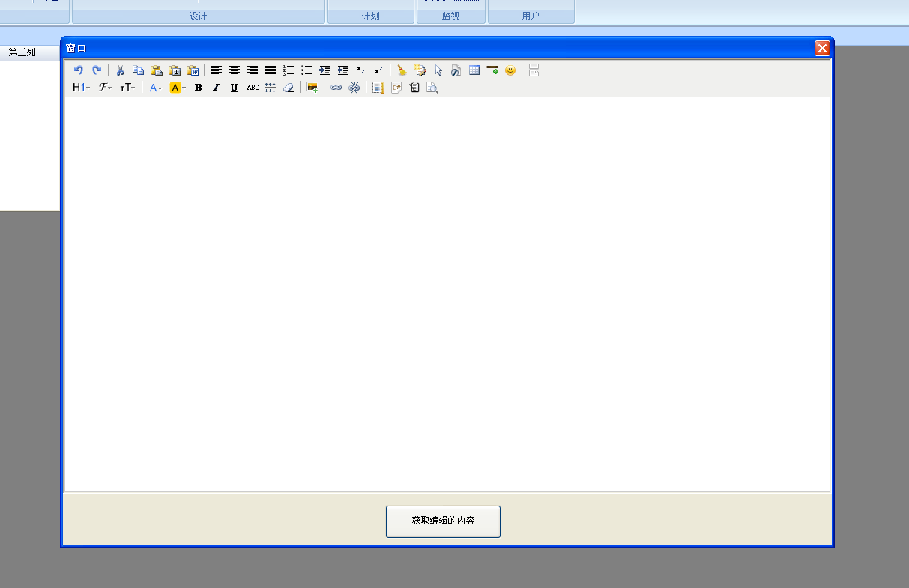The image size is (909, 588).
Task: Open the font size dropdown
Action: pos(127,88)
